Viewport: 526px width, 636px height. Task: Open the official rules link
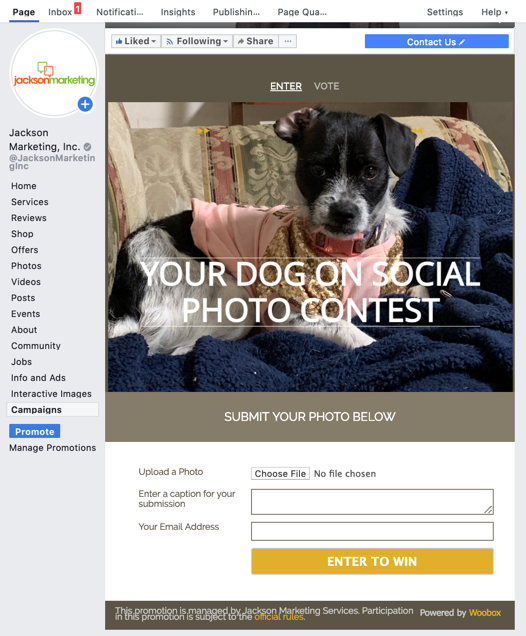tap(279, 617)
